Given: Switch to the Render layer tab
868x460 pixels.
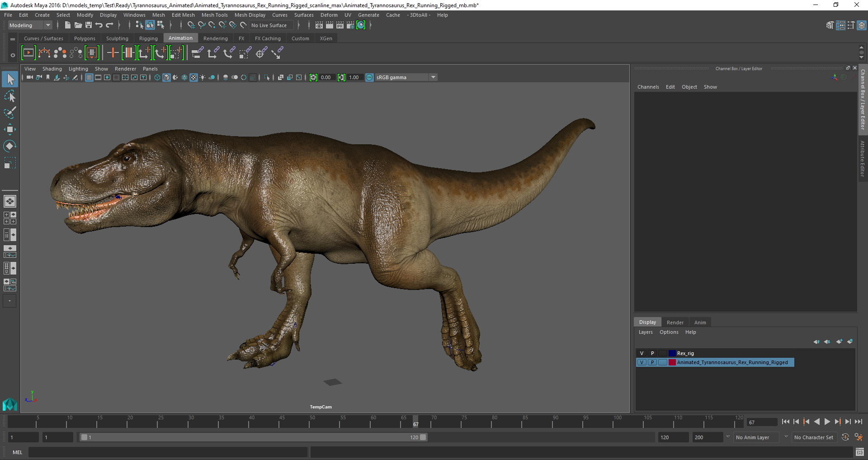Looking at the screenshot, I should [675, 322].
